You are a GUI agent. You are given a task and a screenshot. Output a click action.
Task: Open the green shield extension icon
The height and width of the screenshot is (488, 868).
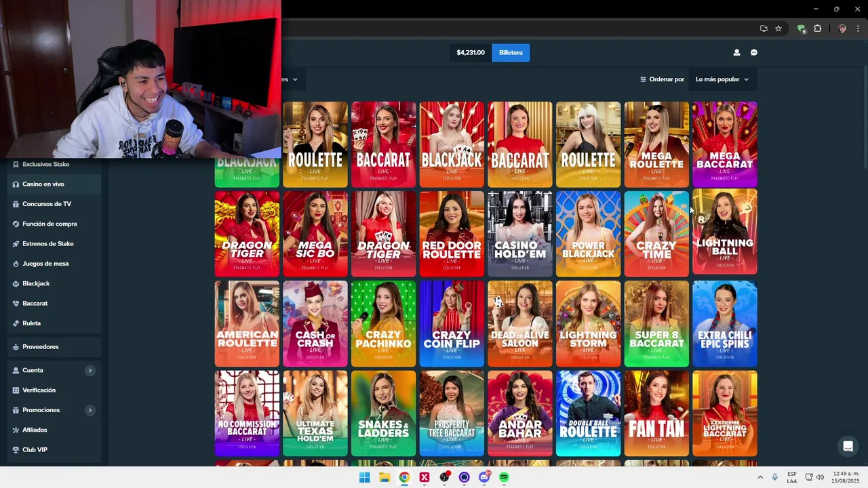[x=802, y=28]
